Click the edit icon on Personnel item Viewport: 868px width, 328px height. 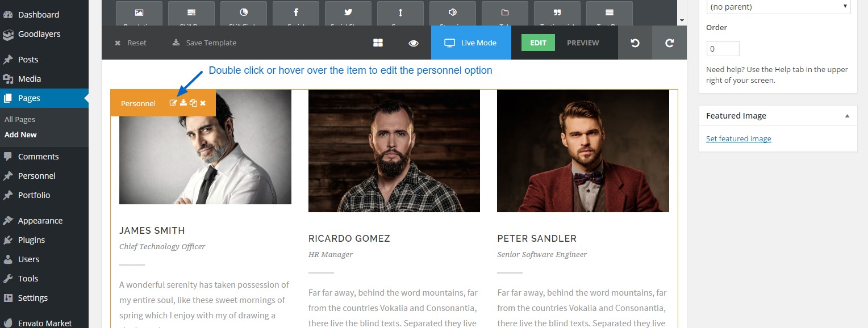coord(173,103)
